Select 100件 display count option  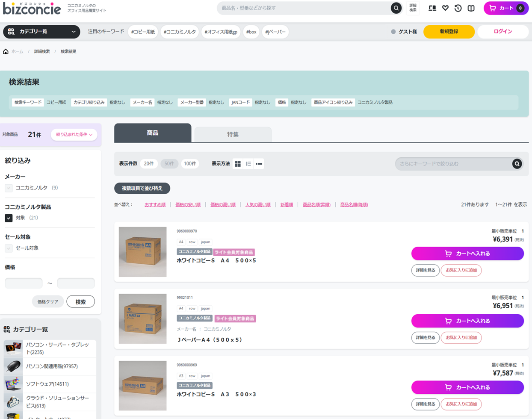[x=190, y=164]
